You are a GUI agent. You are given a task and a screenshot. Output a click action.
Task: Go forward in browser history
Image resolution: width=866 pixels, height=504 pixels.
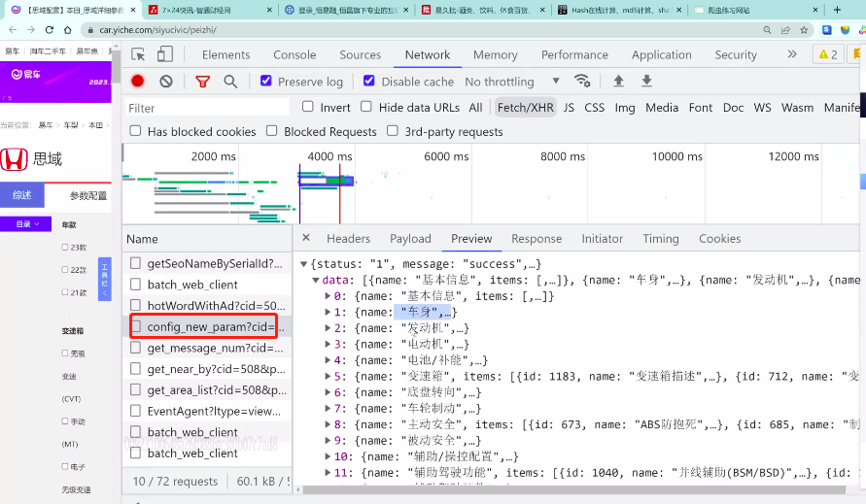tap(31, 30)
